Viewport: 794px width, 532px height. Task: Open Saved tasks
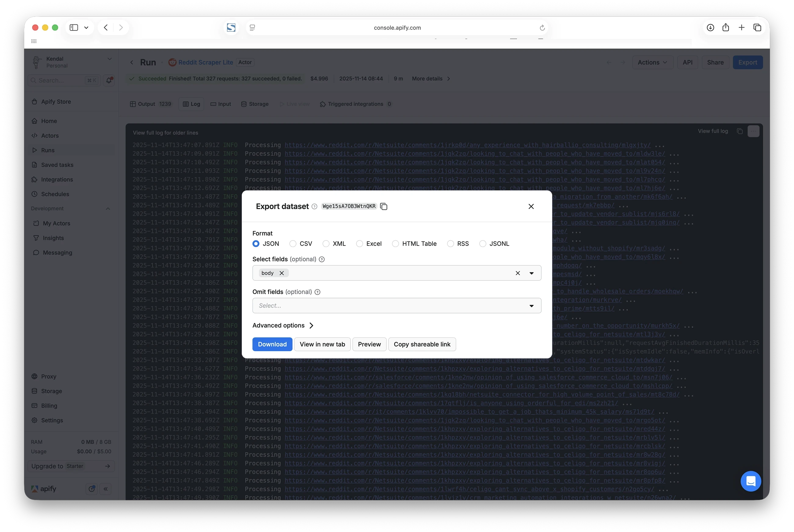pos(71,165)
